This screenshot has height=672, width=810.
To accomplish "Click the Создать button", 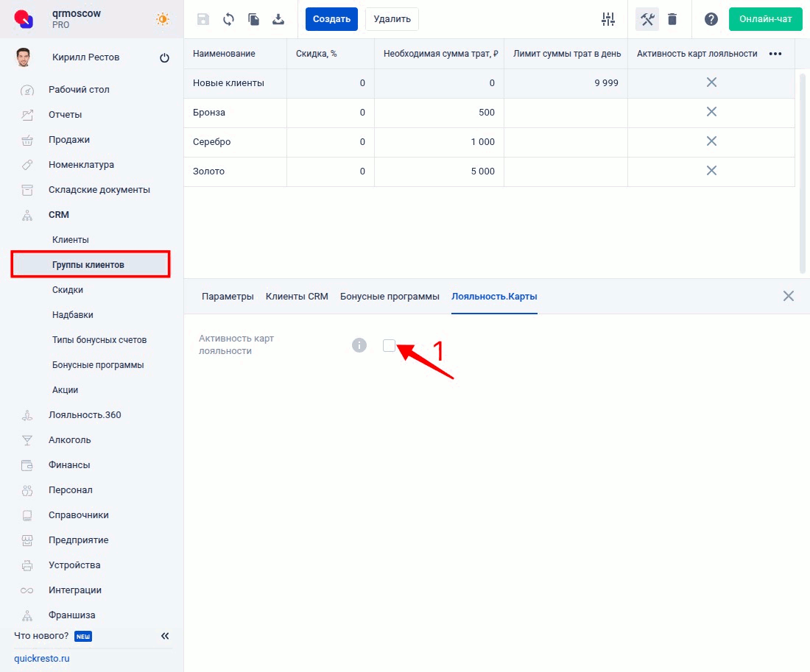I will pos(331,19).
